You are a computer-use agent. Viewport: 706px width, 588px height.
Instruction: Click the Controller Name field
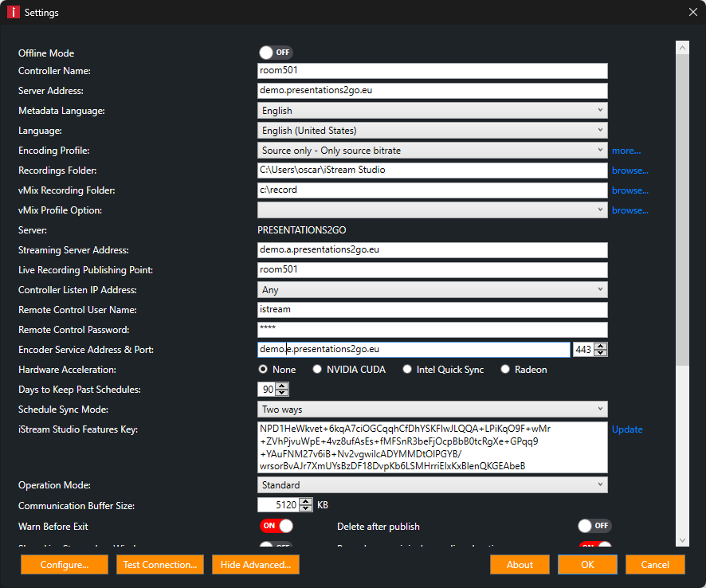click(x=432, y=71)
